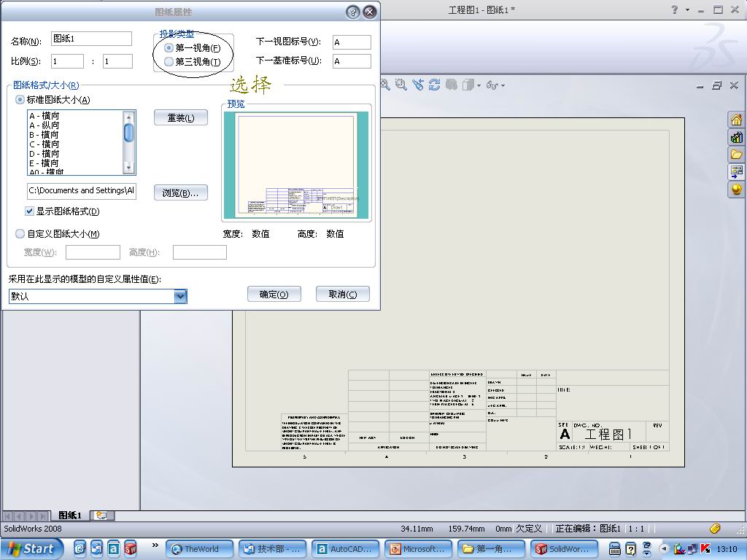Open the View Palette icon in task pane
Image resolution: width=747 pixels, height=560 pixels.
click(x=736, y=171)
